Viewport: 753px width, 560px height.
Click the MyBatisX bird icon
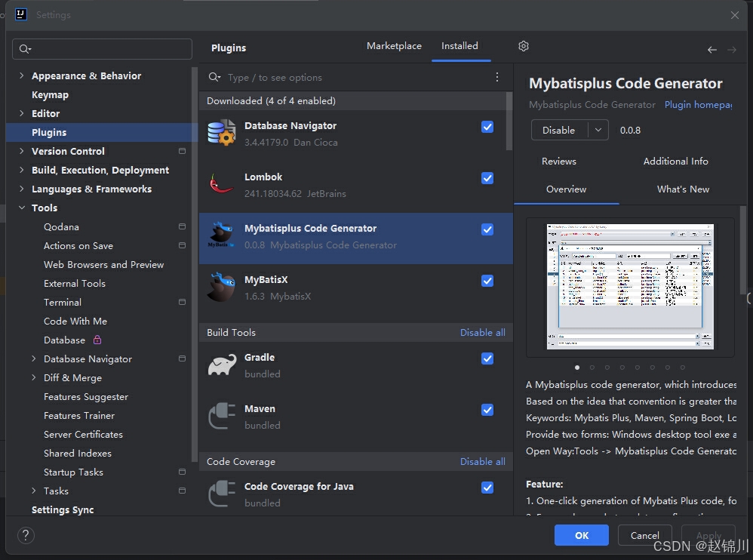point(221,287)
